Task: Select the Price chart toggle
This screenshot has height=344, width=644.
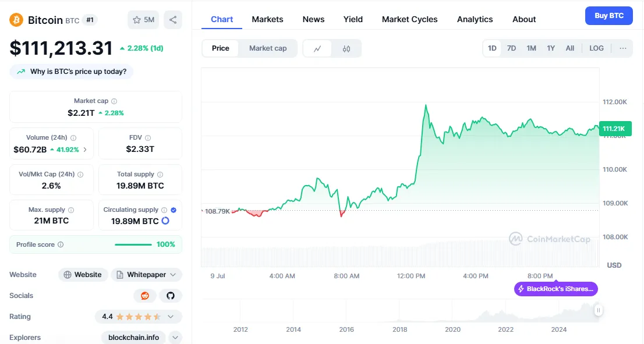Action: point(220,48)
